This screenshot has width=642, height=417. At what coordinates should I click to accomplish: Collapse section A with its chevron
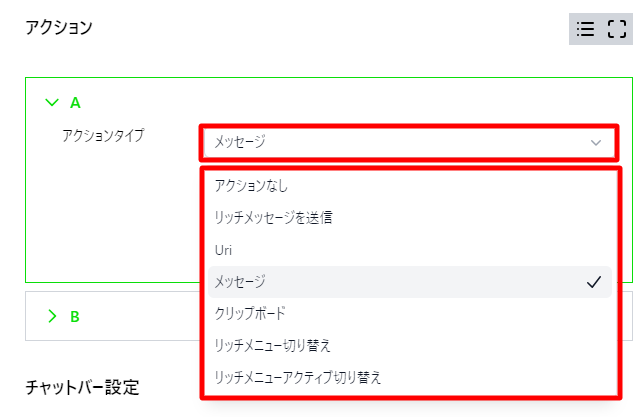[52, 102]
